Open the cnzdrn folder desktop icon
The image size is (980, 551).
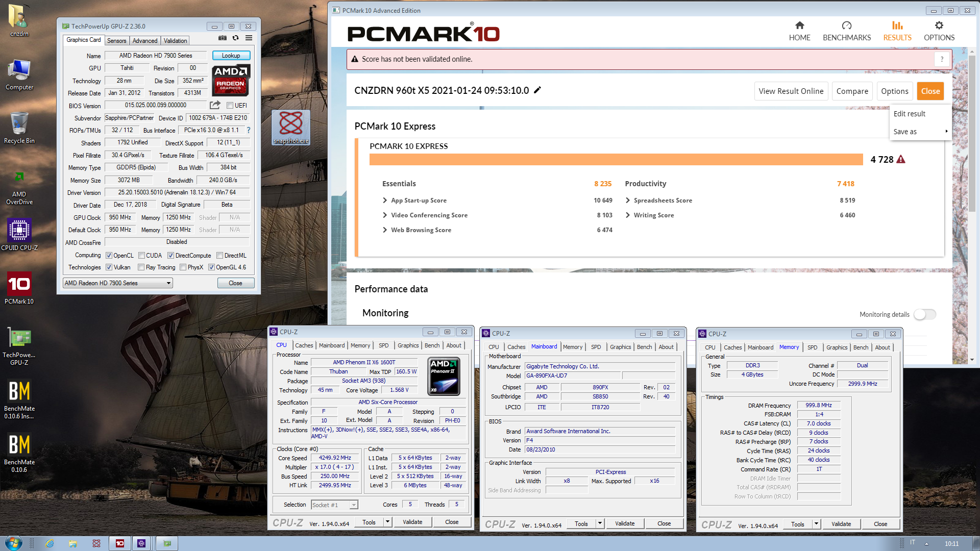tap(19, 20)
